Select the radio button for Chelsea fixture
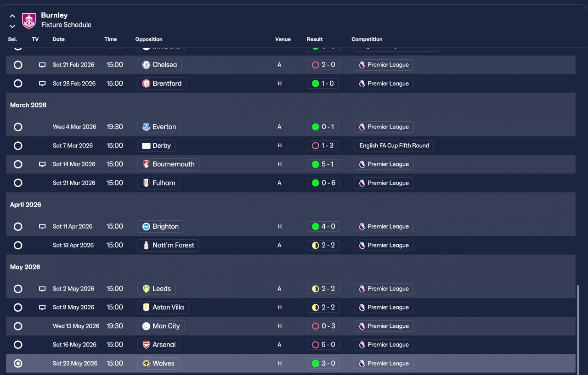 pyautogui.click(x=18, y=65)
